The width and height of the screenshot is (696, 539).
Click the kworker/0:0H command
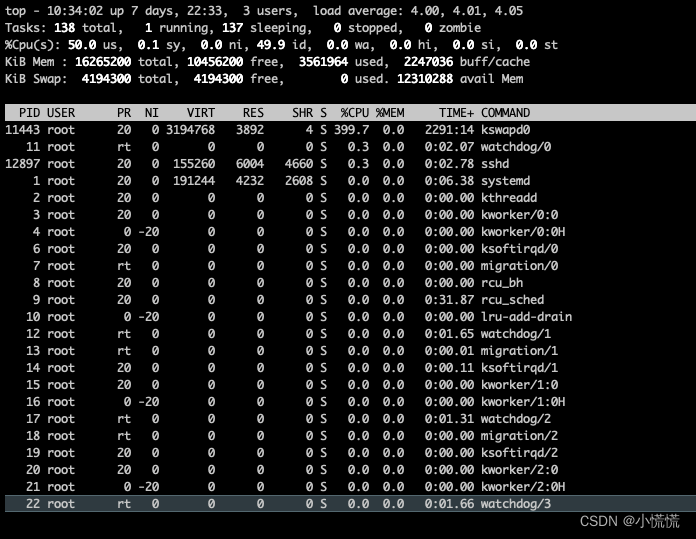pyautogui.click(x=523, y=232)
